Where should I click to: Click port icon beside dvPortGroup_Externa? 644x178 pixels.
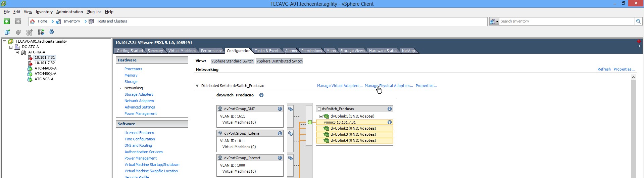tap(291, 134)
